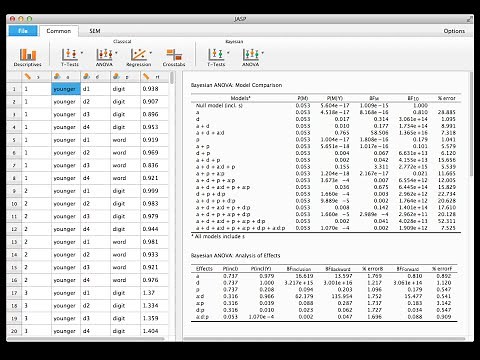Expand the Bayesian T-Tests dropdown arrow
Image resolution: width=480 pixels, height=360 pixels.
point(228,53)
